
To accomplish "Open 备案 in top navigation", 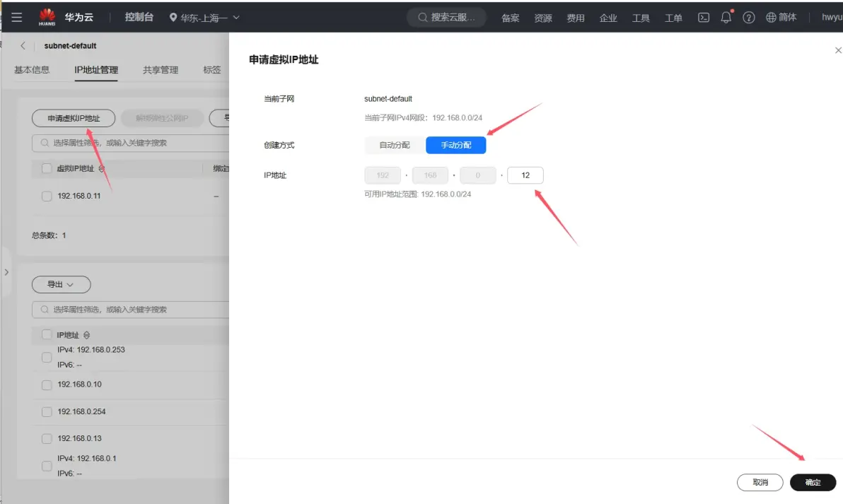I will point(510,18).
